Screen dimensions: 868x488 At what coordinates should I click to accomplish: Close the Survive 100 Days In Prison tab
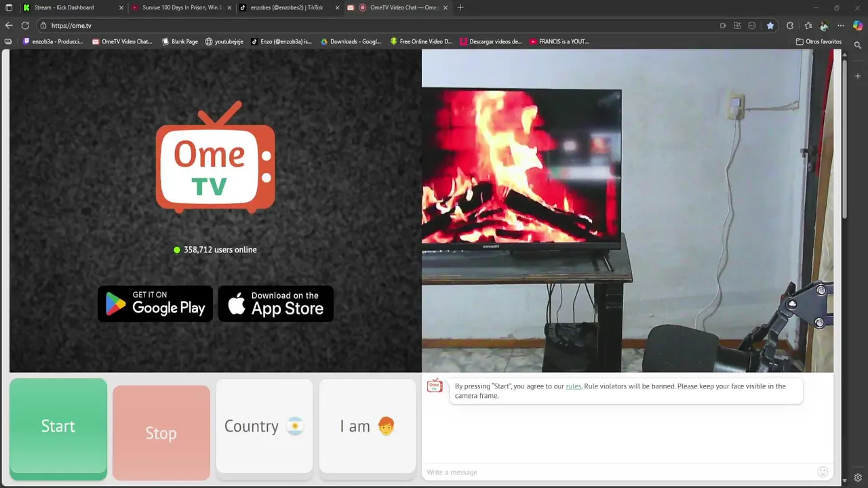pyautogui.click(x=229, y=7)
